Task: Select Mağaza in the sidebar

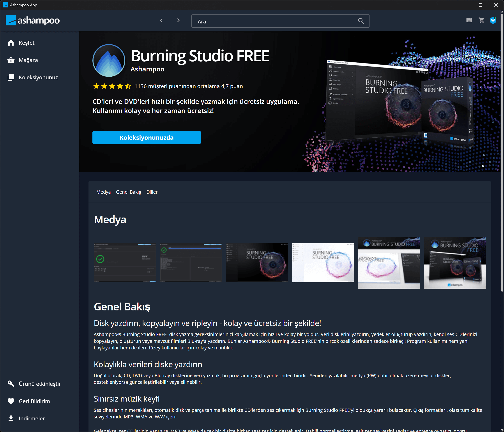Action: point(39,60)
